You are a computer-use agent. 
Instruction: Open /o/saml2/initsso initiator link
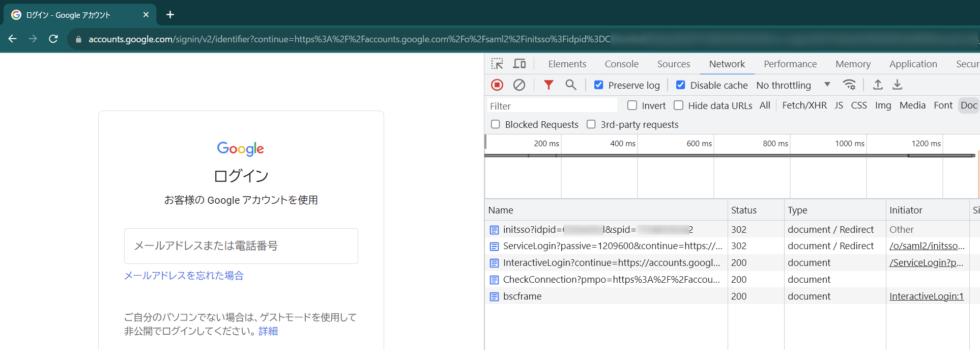coord(927,246)
